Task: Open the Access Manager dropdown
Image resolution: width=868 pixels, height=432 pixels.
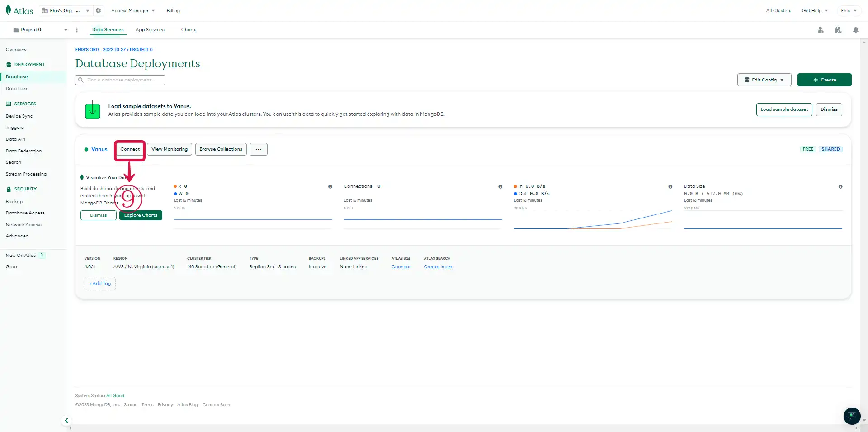Action: (133, 10)
